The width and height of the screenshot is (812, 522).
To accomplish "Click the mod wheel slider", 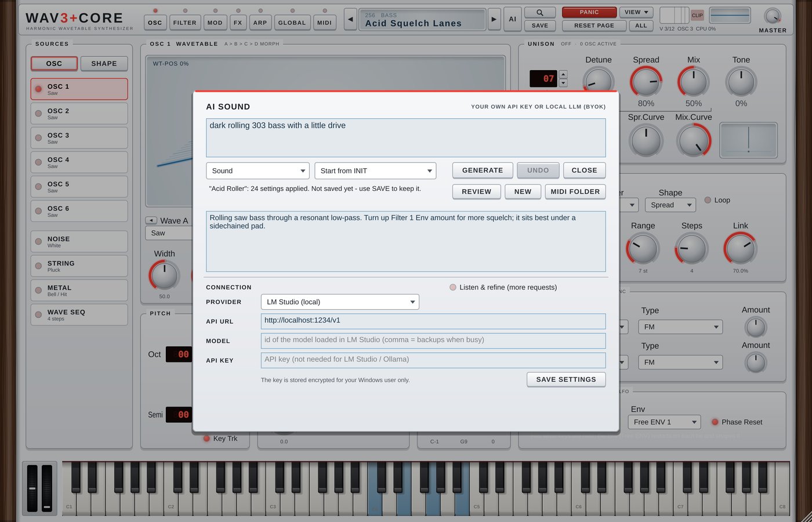I will 47,488.
